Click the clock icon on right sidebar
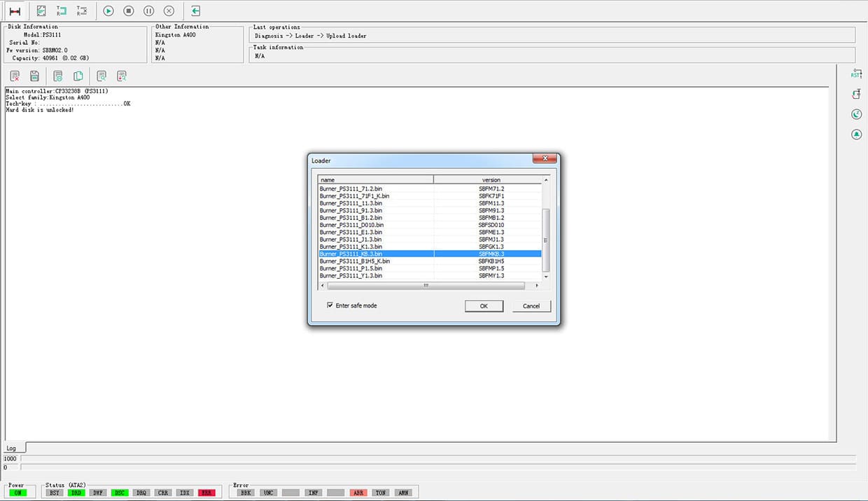The image size is (868, 501). coord(855,114)
